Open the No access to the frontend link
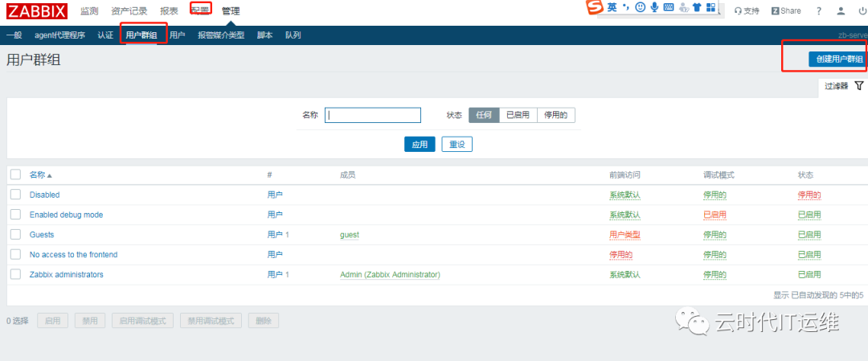868x361 pixels. 73,255
